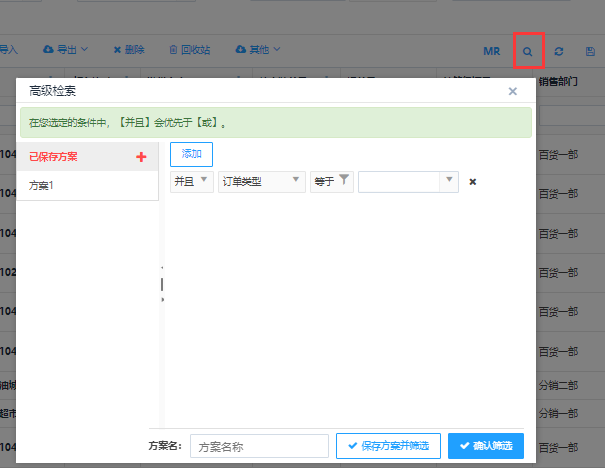
Task: Expand the 并且 logic operator dropdown
Action: point(191,181)
